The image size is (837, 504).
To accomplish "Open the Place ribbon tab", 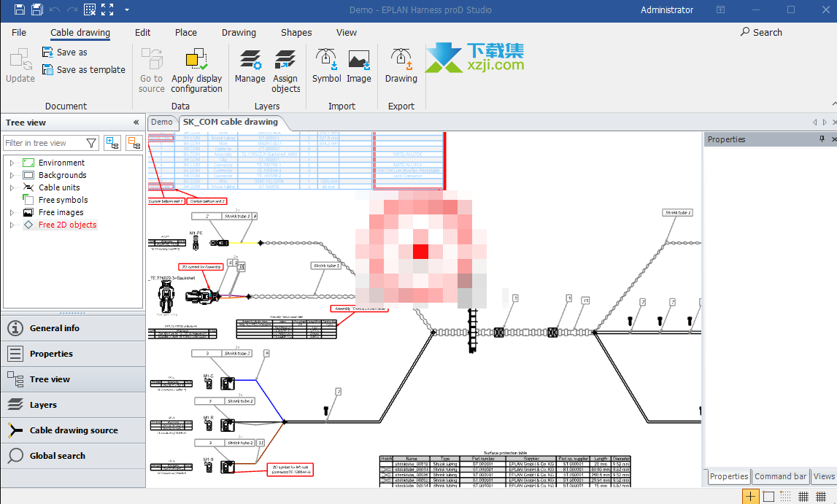I will [186, 33].
